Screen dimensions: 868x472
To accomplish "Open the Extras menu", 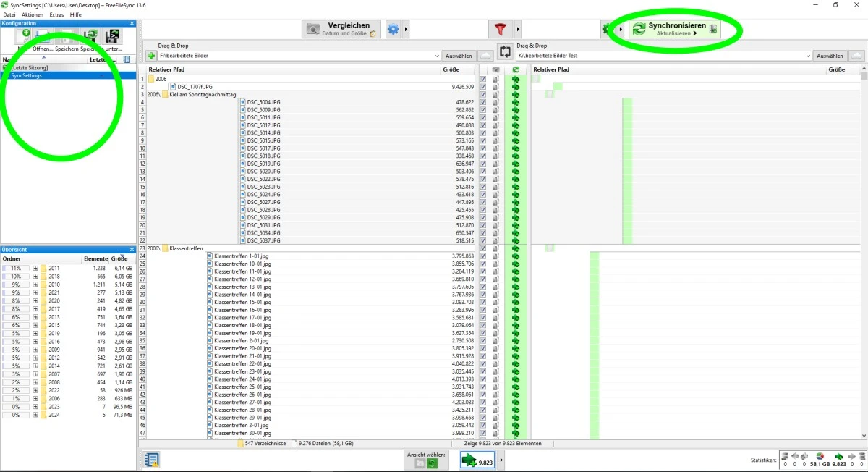I will click(x=56, y=14).
